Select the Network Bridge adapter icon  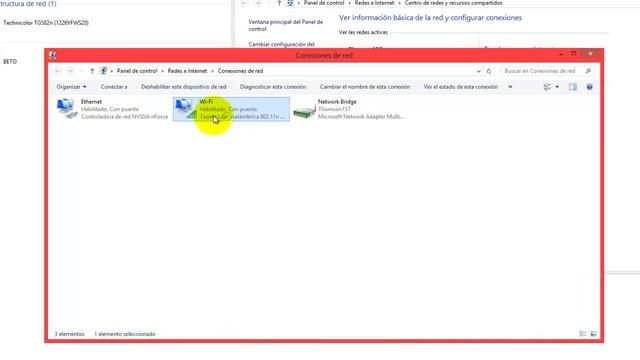pyautogui.click(x=304, y=111)
